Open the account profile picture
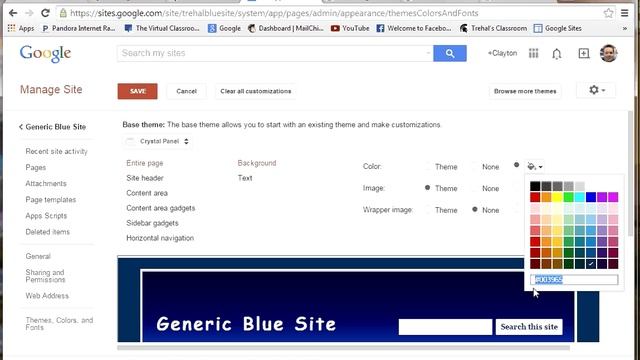Screen dimensions: 640x360 pyautogui.click(x=608, y=53)
